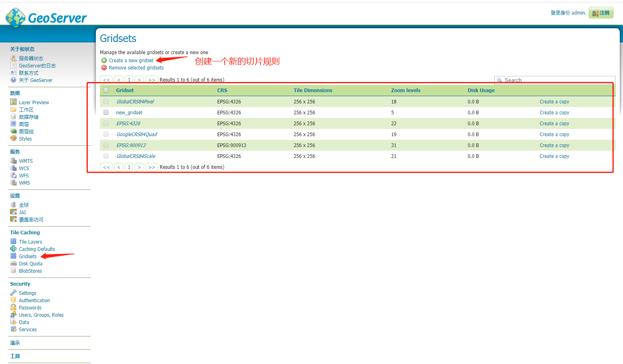Click the BlobStores icon
This screenshot has width=623, height=364.
coord(13,271)
